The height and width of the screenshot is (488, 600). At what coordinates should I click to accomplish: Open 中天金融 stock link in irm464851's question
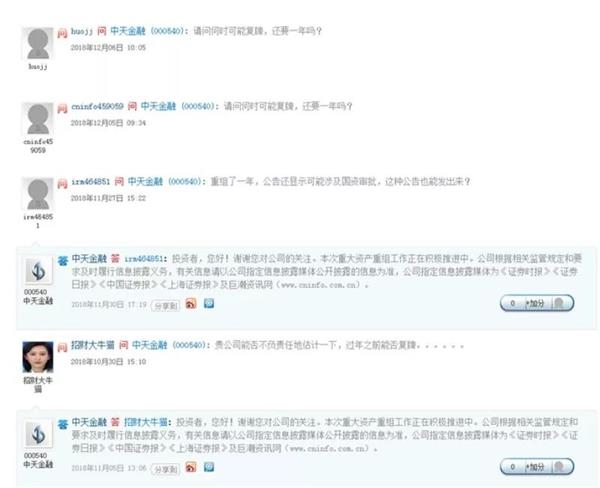pyautogui.click(x=145, y=181)
